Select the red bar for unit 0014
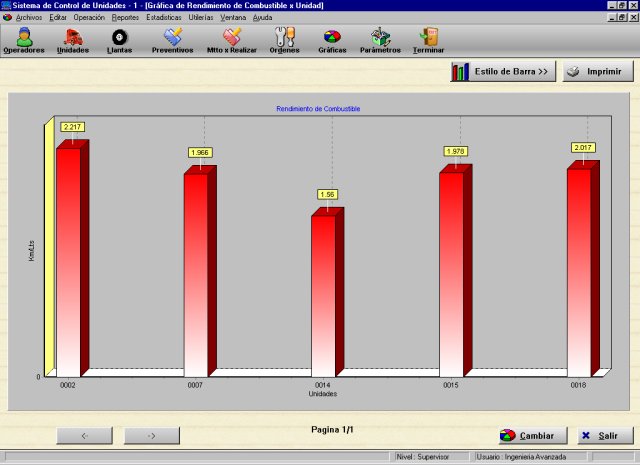Viewport: 640px width, 465px height. tap(323, 292)
